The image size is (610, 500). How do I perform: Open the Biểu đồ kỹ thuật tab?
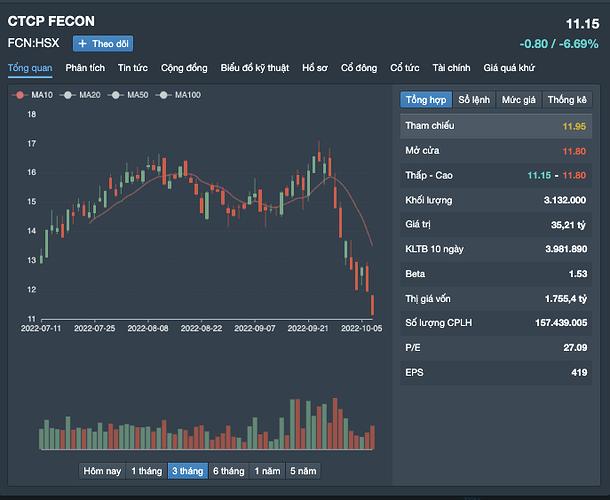[x=254, y=68]
